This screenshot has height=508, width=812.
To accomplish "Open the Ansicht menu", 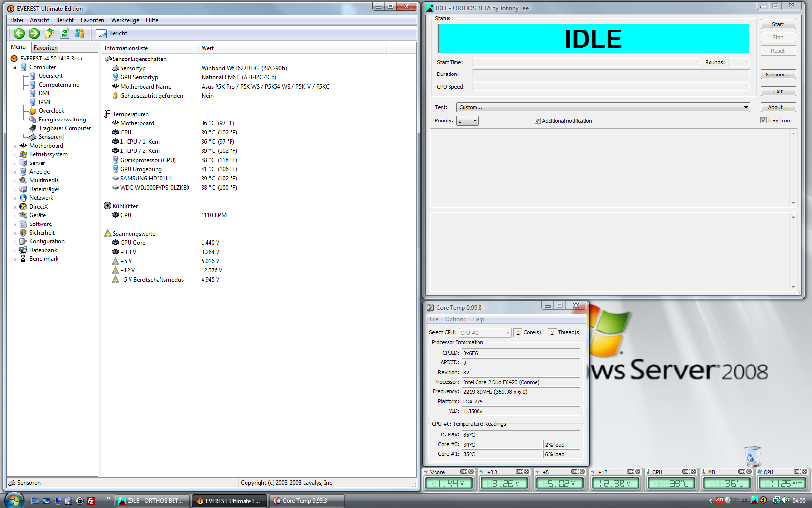I will tap(40, 20).
